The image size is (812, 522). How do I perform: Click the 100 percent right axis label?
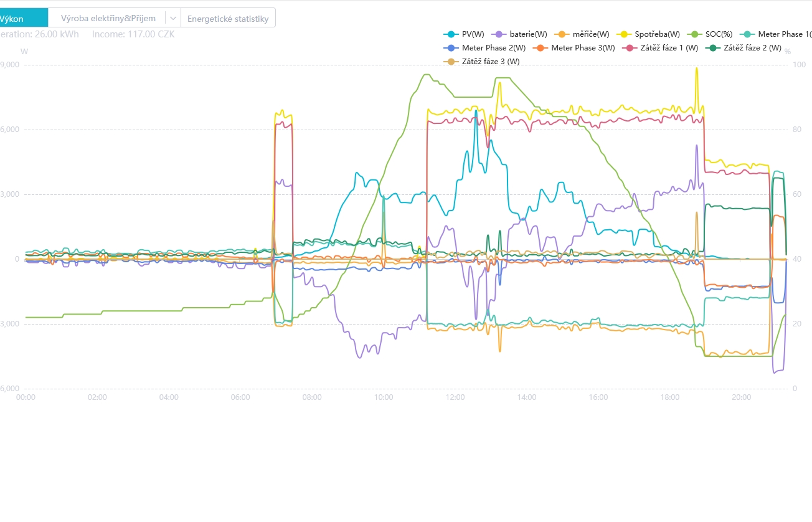[x=799, y=65]
